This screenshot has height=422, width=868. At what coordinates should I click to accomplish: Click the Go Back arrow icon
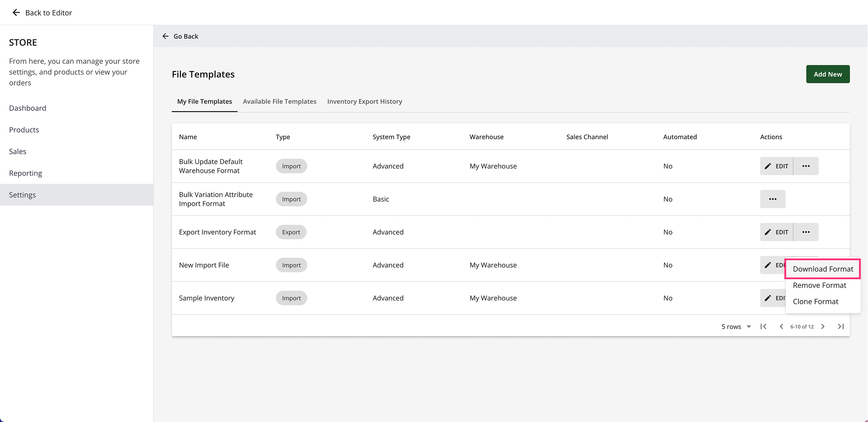coord(165,36)
